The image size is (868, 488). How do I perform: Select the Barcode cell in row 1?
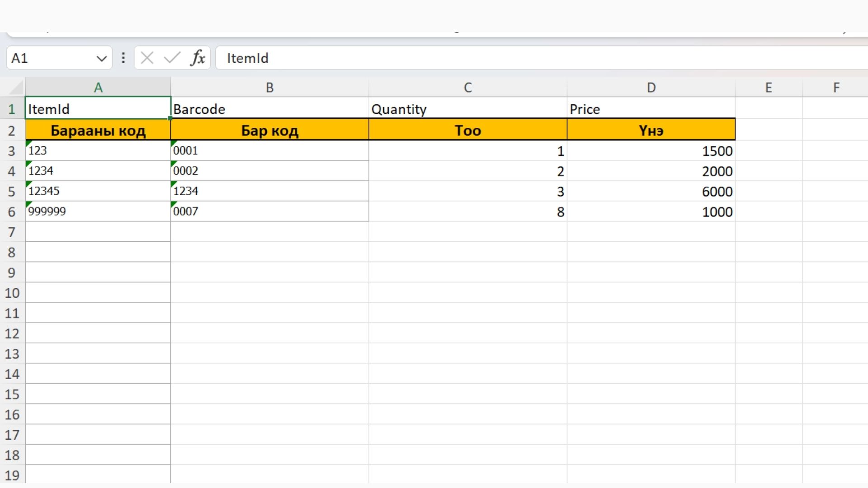coord(269,109)
